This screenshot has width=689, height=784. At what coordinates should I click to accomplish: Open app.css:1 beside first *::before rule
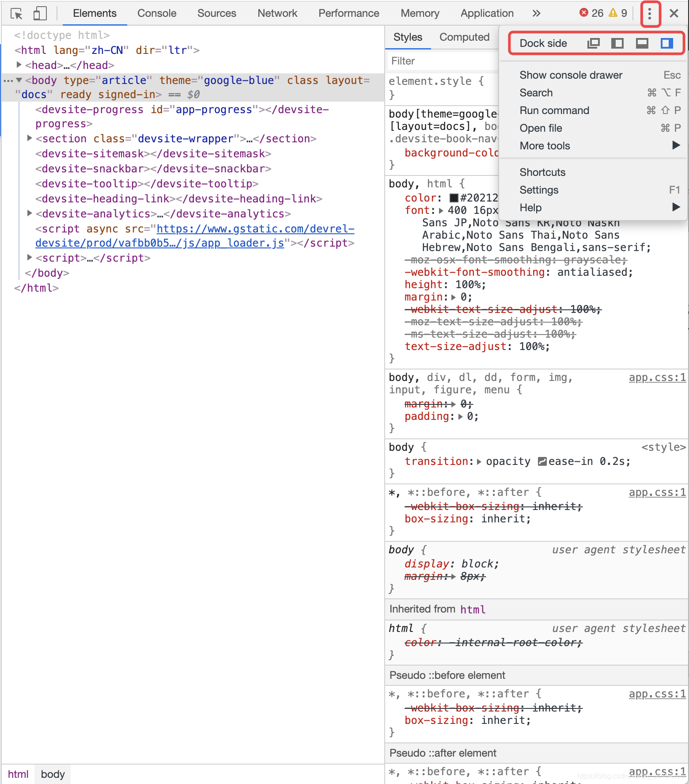[x=657, y=492]
